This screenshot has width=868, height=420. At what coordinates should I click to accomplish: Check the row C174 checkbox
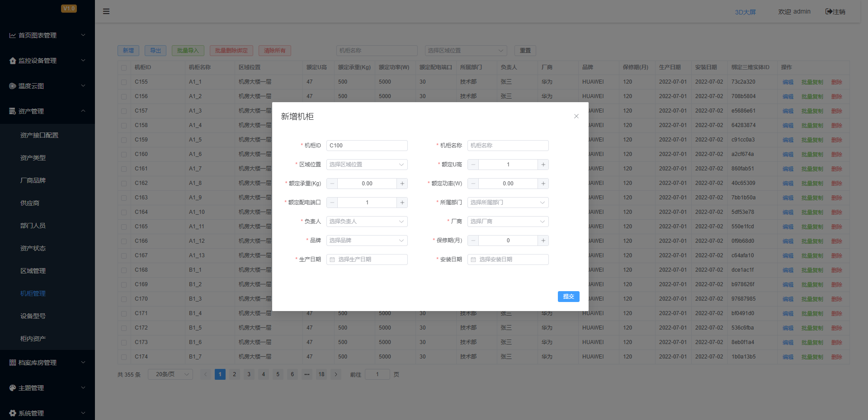coord(124,357)
